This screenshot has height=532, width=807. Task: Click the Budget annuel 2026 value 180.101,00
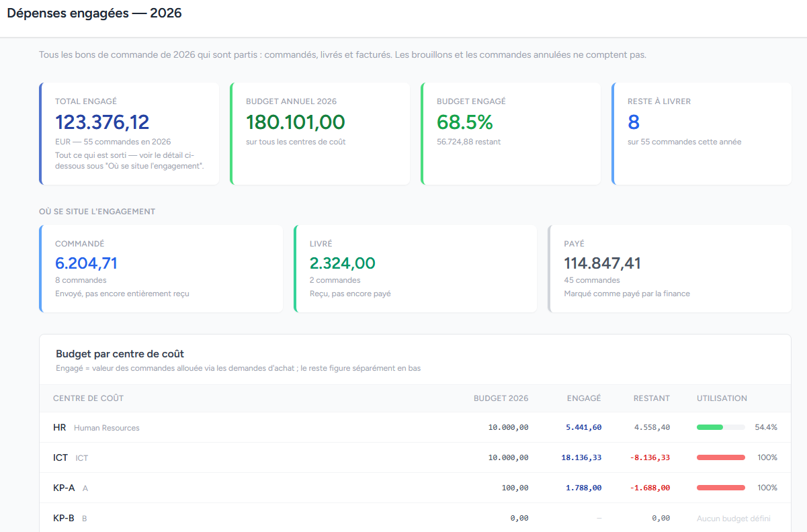pos(296,122)
